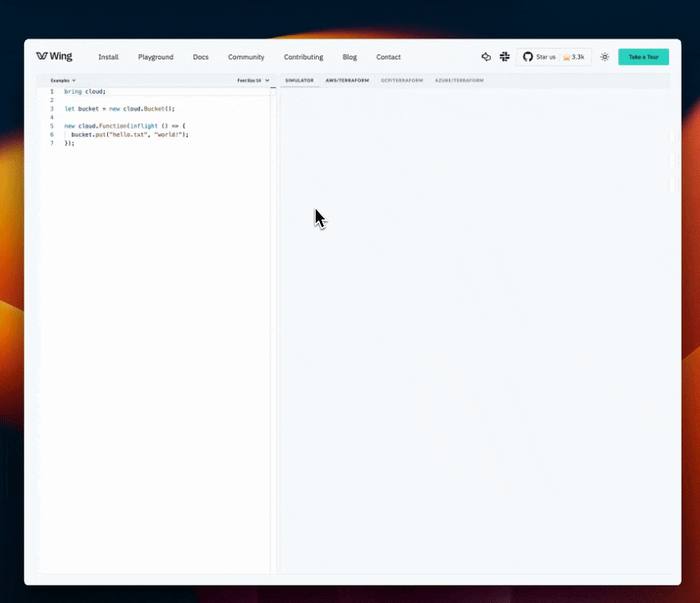This screenshot has width=700, height=603.
Task: Click the Slack icon in header
Action: click(504, 57)
